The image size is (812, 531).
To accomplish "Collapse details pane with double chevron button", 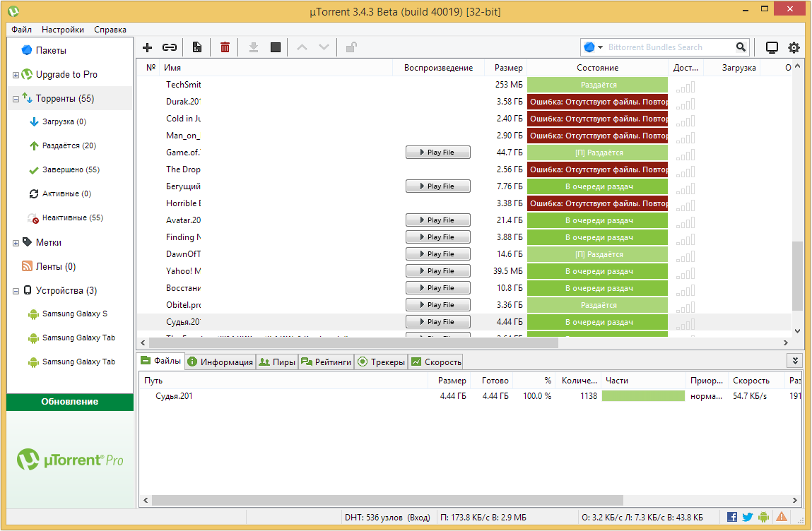I will click(x=796, y=360).
